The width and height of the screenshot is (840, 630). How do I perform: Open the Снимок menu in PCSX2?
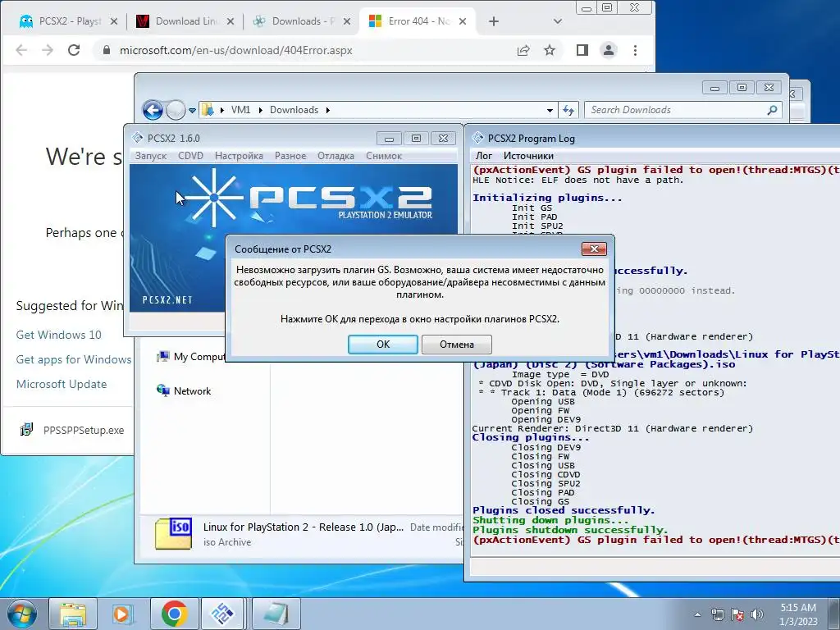[x=384, y=156]
